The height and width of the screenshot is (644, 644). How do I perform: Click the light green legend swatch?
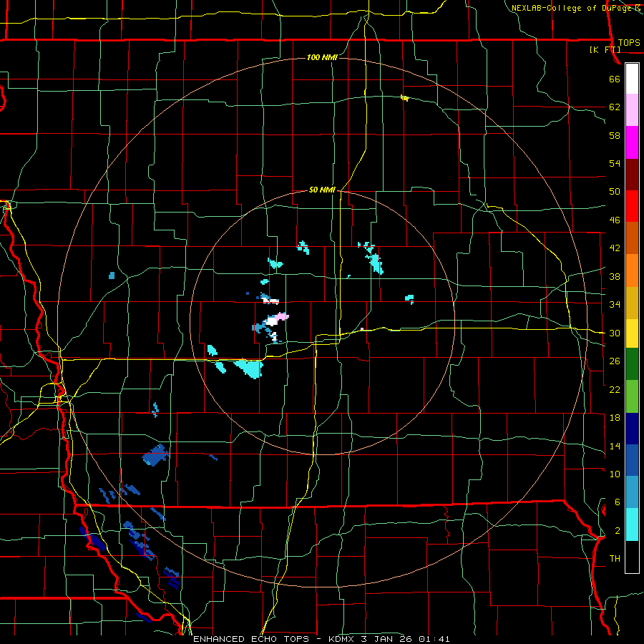pos(632,396)
